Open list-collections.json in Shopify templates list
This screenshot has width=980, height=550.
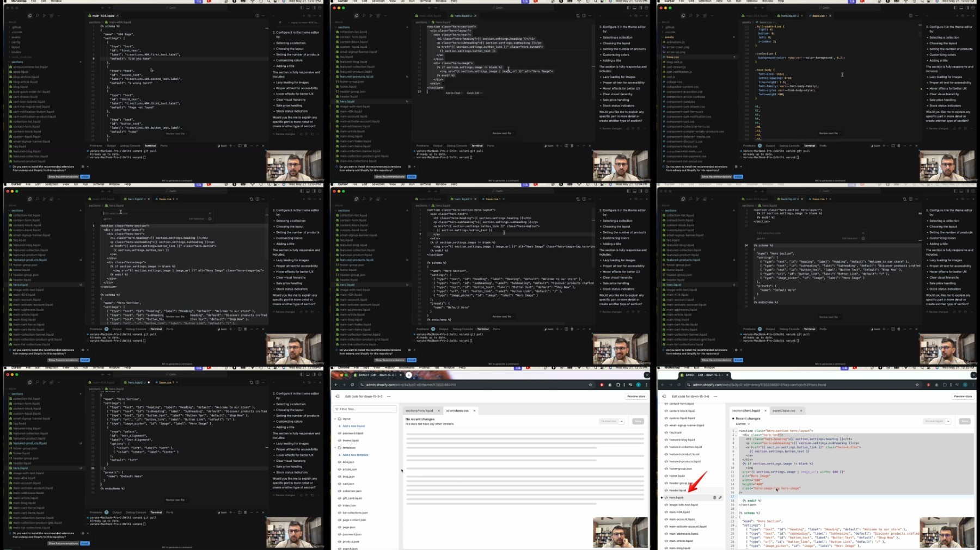tap(355, 512)
